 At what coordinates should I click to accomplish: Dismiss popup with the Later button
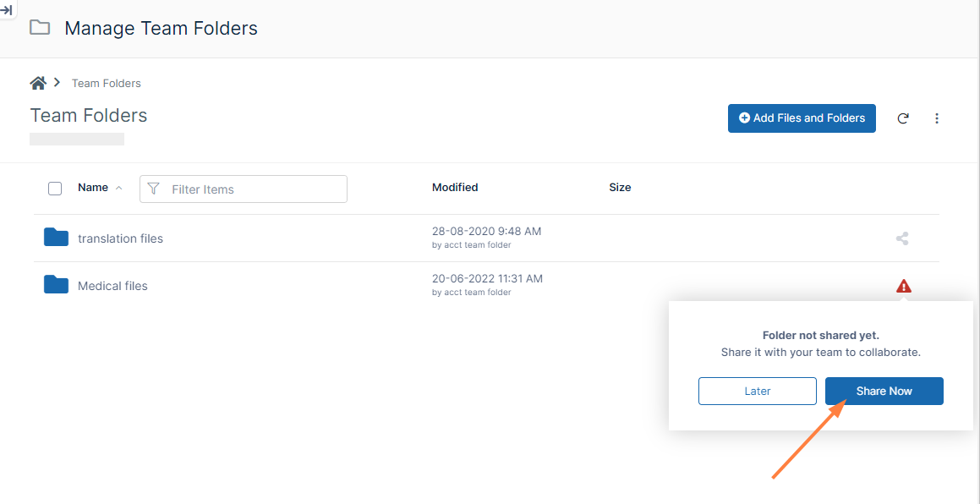(x=757, y=392)
